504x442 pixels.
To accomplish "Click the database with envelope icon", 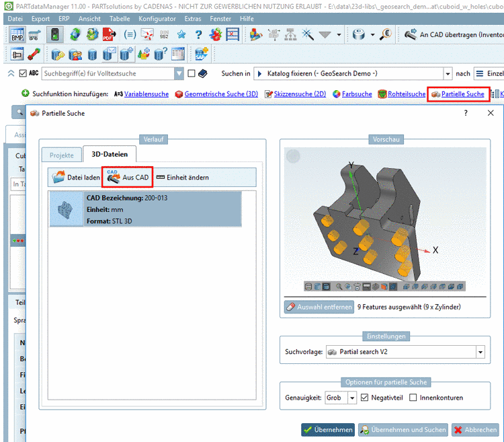I will click(110, 54).
